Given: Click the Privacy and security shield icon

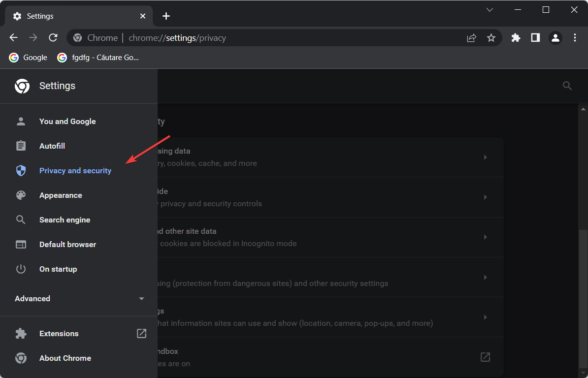Looking at the screenshot, I should tap(21, 170).
